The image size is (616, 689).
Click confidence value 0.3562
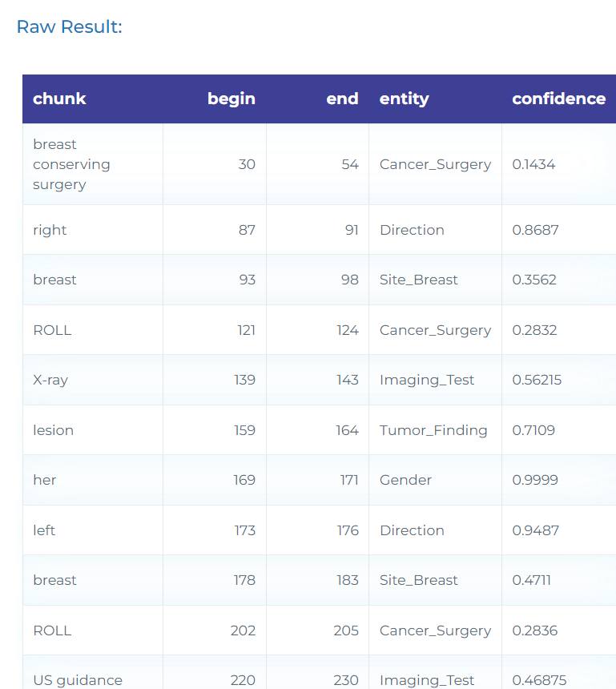[x=534, y=280]
